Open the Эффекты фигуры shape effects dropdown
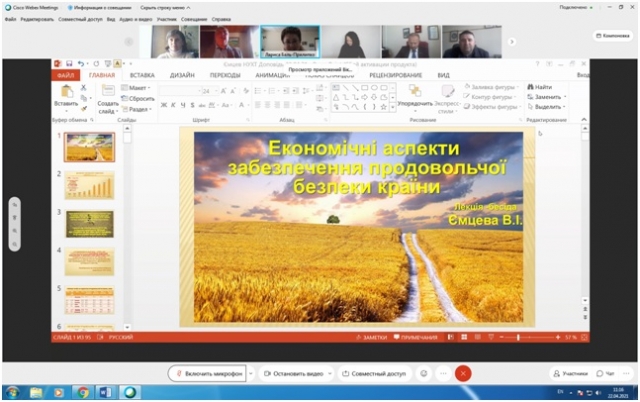The width and height of the screenshot is (640, 402). (493, 107)
